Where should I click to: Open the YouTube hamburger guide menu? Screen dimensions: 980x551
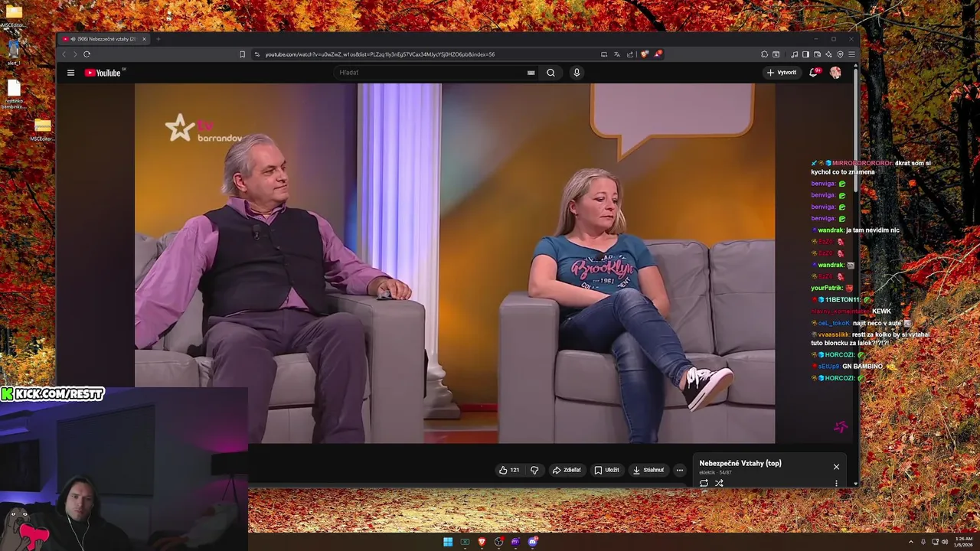(x=70, y=73)
